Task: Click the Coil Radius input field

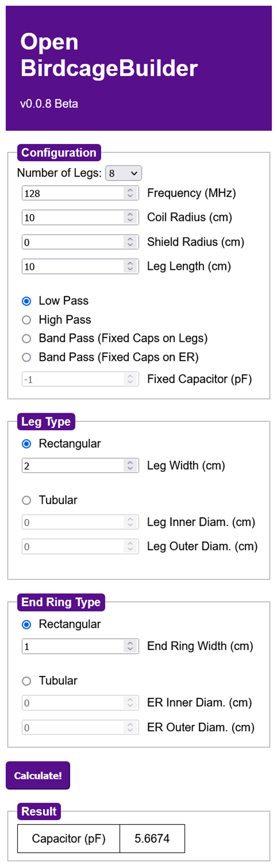Action: point(80,217)
